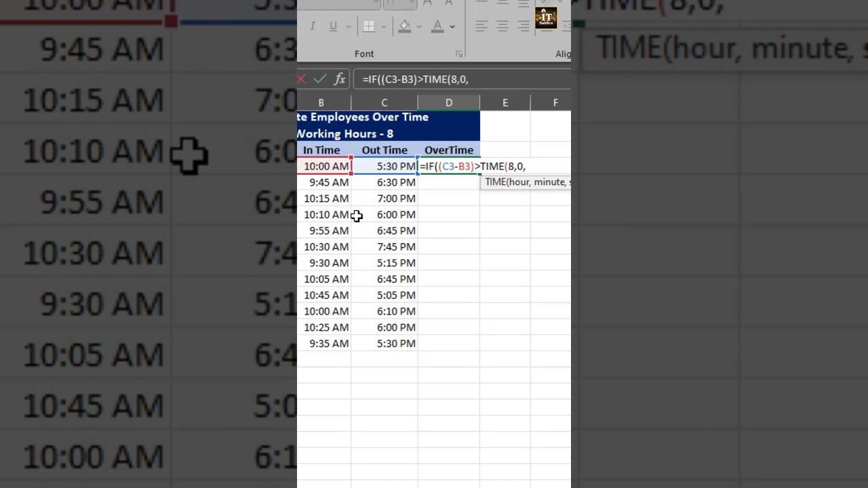Apply borders with the Borders icon

click(369, 26)
